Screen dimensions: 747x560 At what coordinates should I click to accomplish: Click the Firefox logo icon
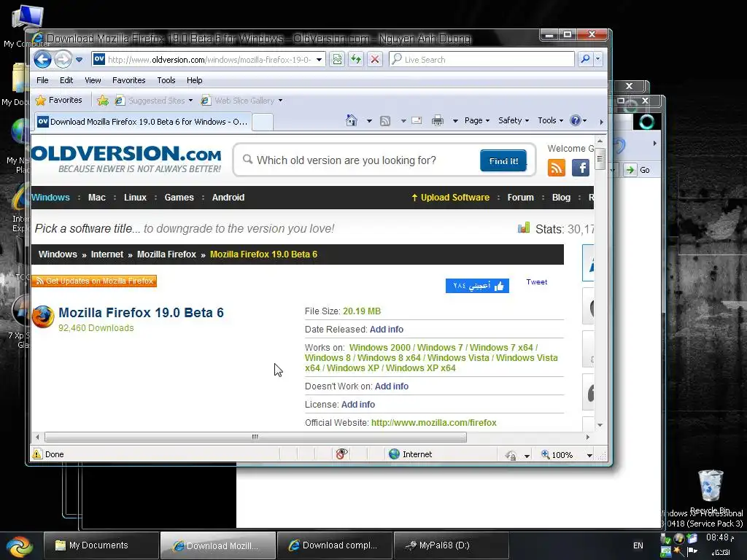[43, 317]
